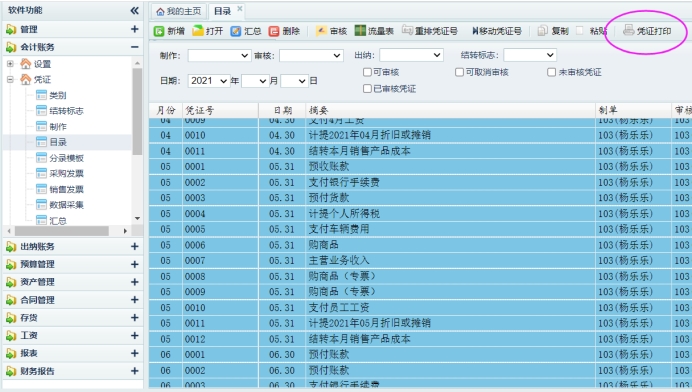Screen dimensions: 692x392
Task: Click the 重排凭证号 toolbar icon
Action: pyautogui.click(x=407, y=30)
